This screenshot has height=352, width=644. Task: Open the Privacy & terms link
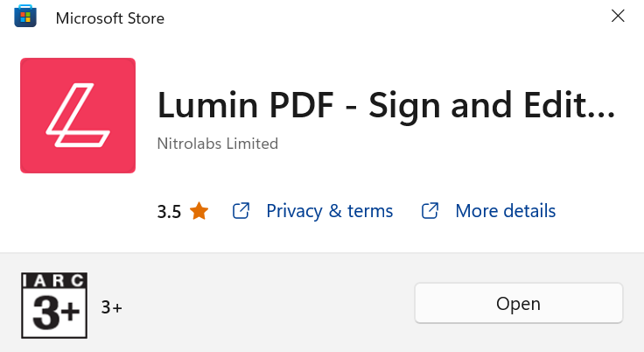(329, 211)
